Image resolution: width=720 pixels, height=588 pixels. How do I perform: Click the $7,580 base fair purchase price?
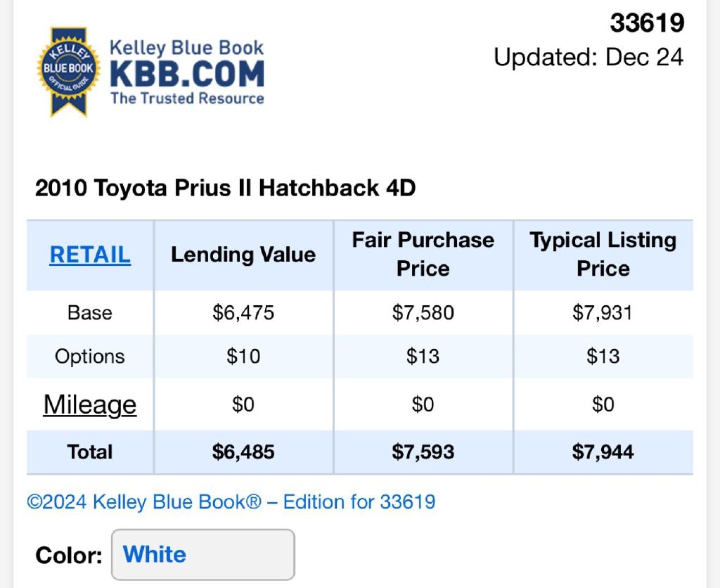click(423, 312)
